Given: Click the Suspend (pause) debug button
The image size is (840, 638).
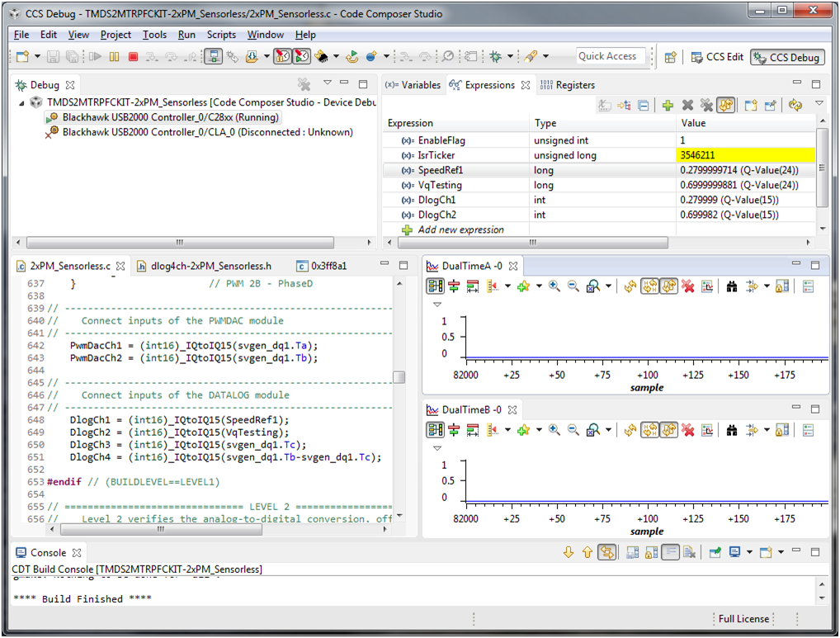Looking at the screenshot, I should click(x=114, y=56).
